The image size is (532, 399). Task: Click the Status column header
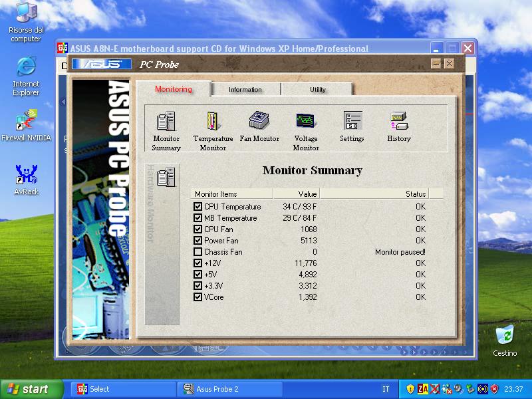tap(374, 194)
